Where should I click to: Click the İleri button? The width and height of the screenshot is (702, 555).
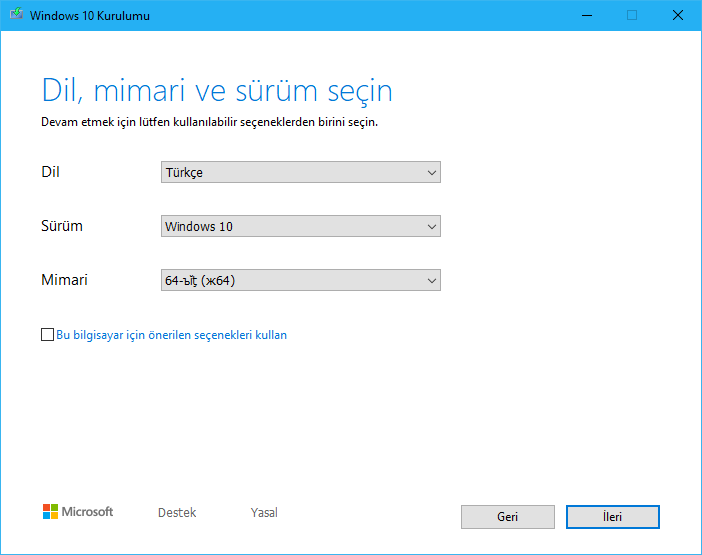[x=612, y=517]
